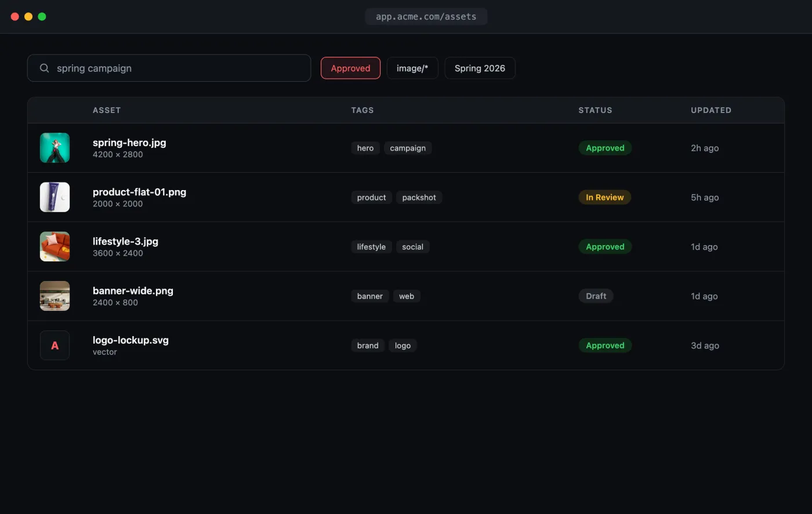Click the product tag

371,198
